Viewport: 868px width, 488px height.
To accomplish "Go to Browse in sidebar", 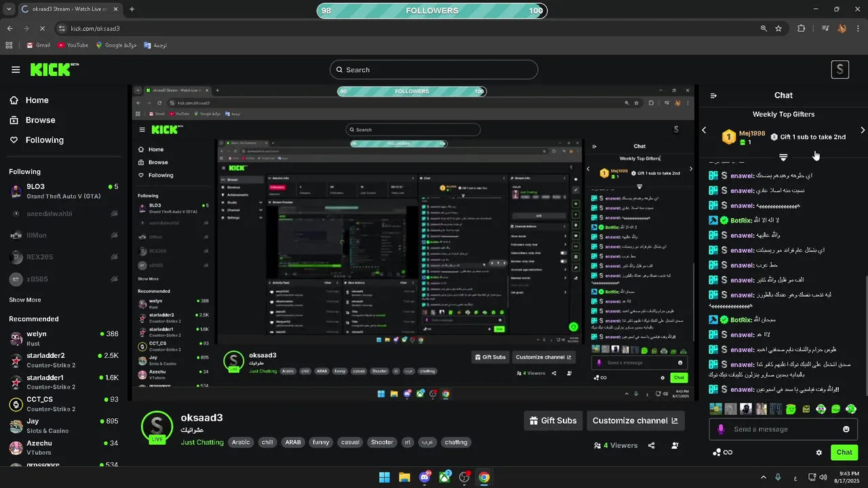I will coord(40,120).
